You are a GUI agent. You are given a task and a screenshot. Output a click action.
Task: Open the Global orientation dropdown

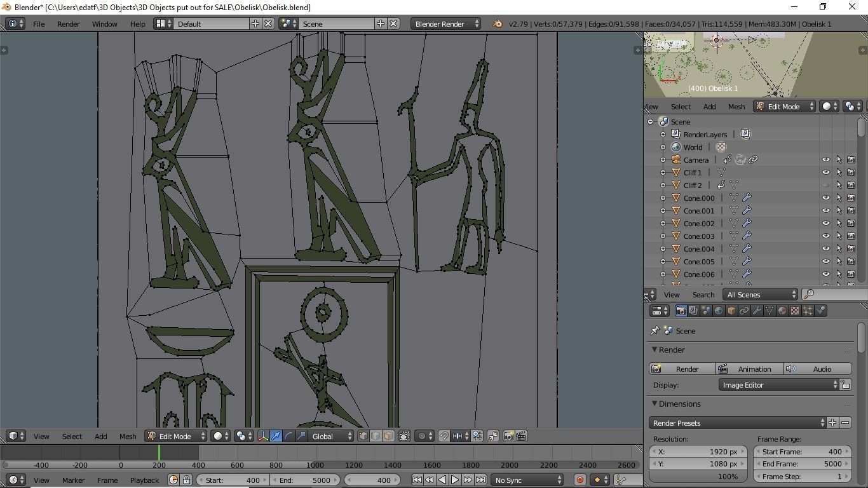pyautogui.click(x=331, y=437)
